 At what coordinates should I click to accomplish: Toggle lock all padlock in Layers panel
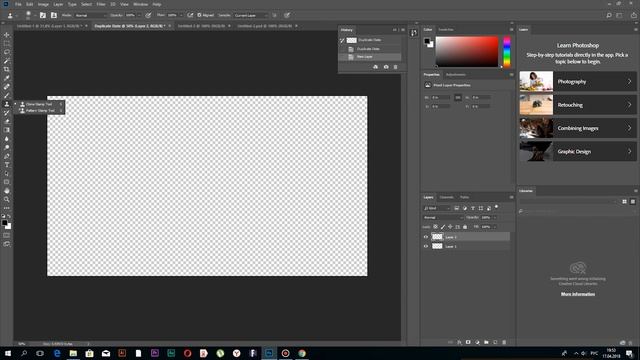click(465, 227)
